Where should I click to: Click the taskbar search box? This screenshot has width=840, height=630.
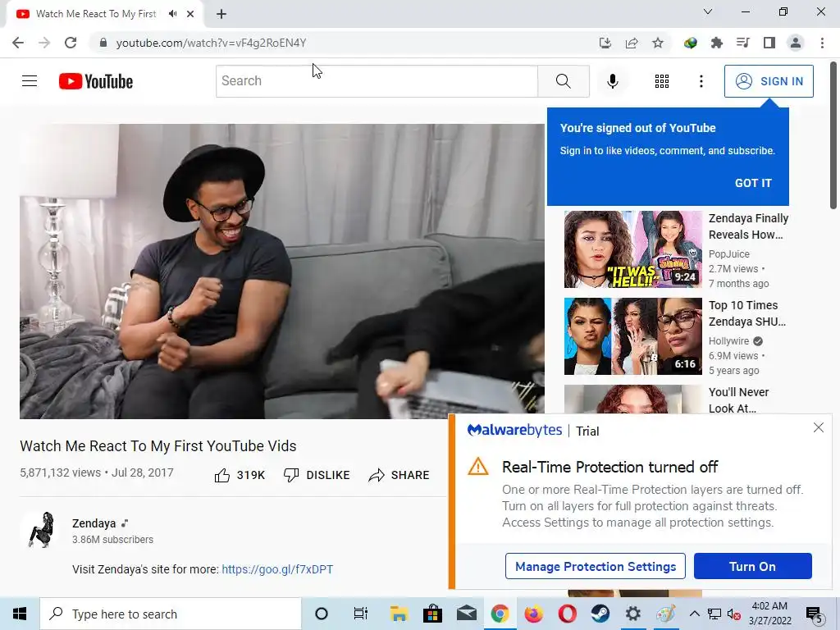point(171,614)
